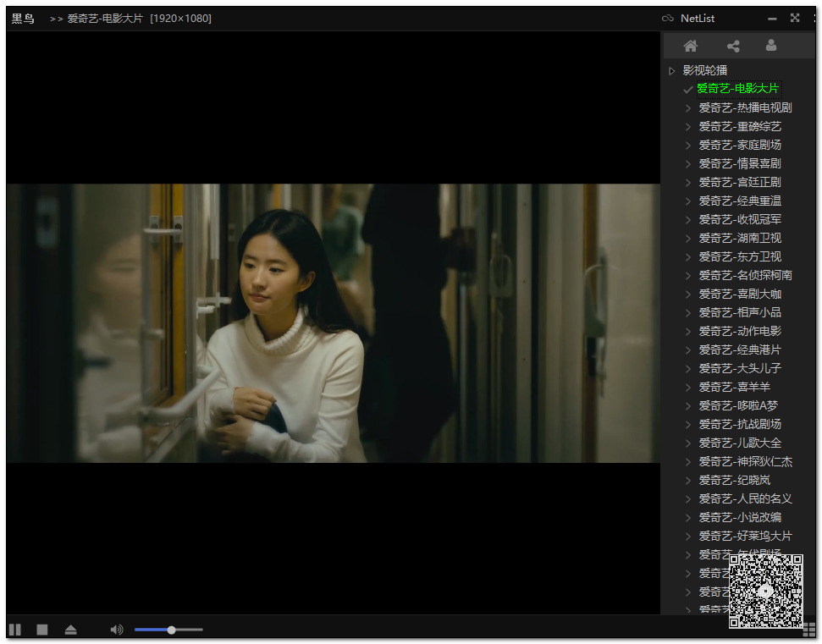The width and height of the screenshot is (822, 644).
Task: Play the 爱奇艺-纪晓岚 channel
Action: [735, 480]
